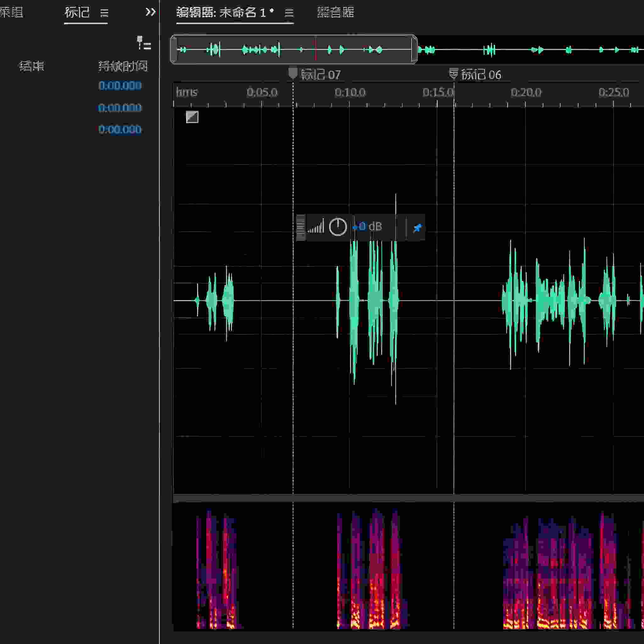644x644 pixels.
Task: Click the overview navigator left edge handle
Action: (x=173, y=49)
